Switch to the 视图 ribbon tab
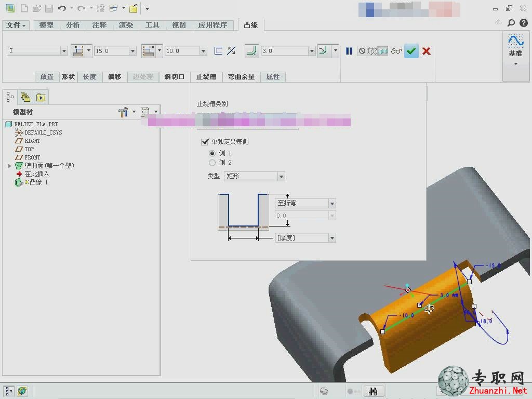Image resolution: width=532 pixels, height=399 pixels. [x=179, y=25]
